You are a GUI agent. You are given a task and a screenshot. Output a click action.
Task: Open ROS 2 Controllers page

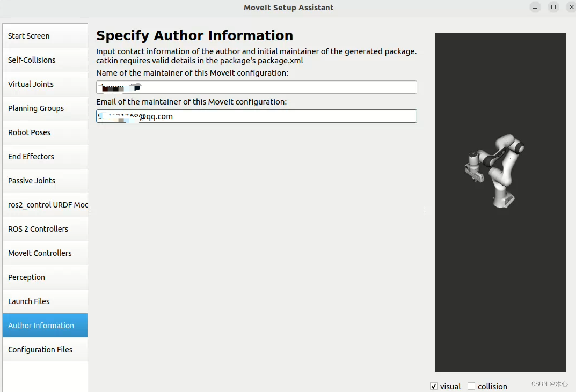click(45, 229)
